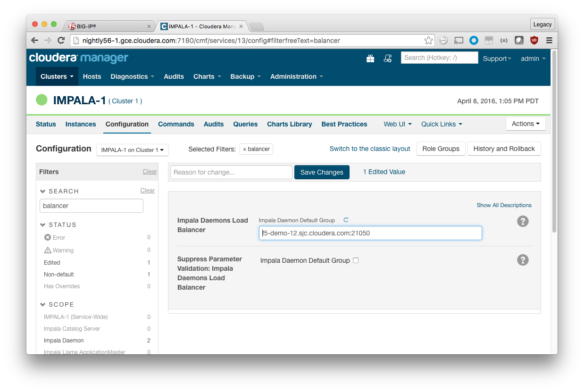Click the gift box icon in header
The image size is (584, 392).
coord(370,58)
